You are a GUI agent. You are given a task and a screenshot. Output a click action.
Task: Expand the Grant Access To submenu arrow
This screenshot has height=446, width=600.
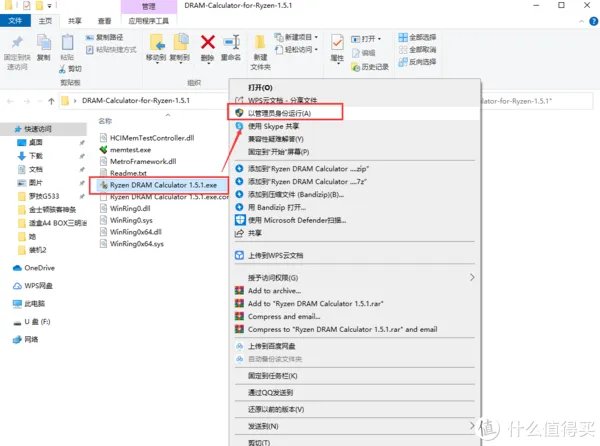tap(472, 277)
